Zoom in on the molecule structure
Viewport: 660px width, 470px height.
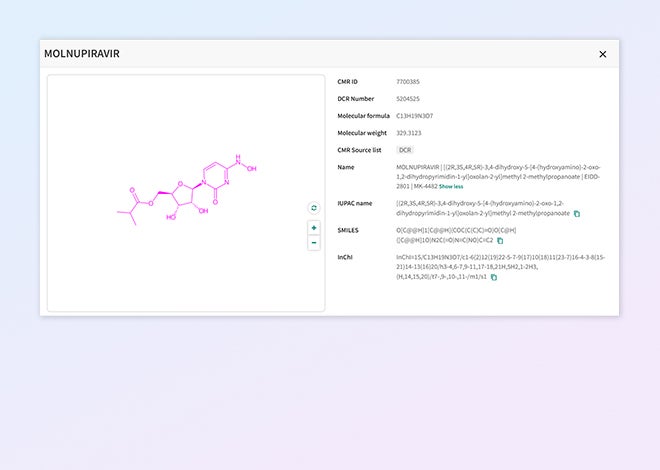[314, 228]
